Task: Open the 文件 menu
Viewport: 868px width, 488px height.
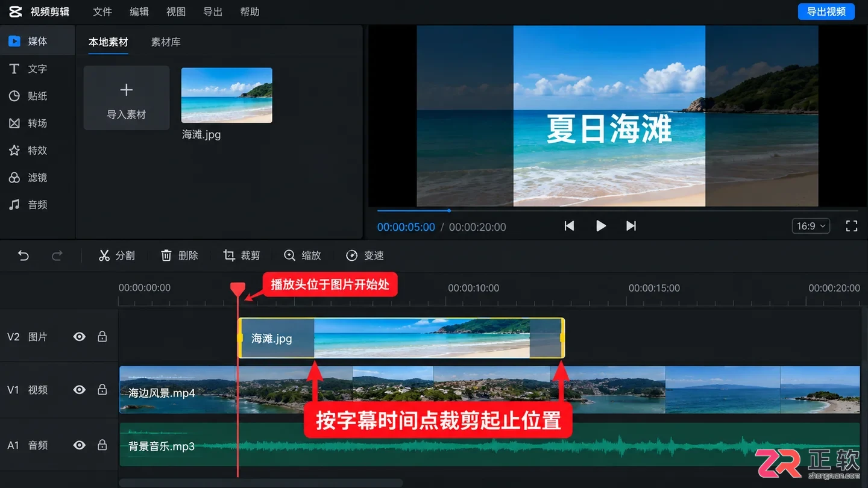Action: click(102, 11)
